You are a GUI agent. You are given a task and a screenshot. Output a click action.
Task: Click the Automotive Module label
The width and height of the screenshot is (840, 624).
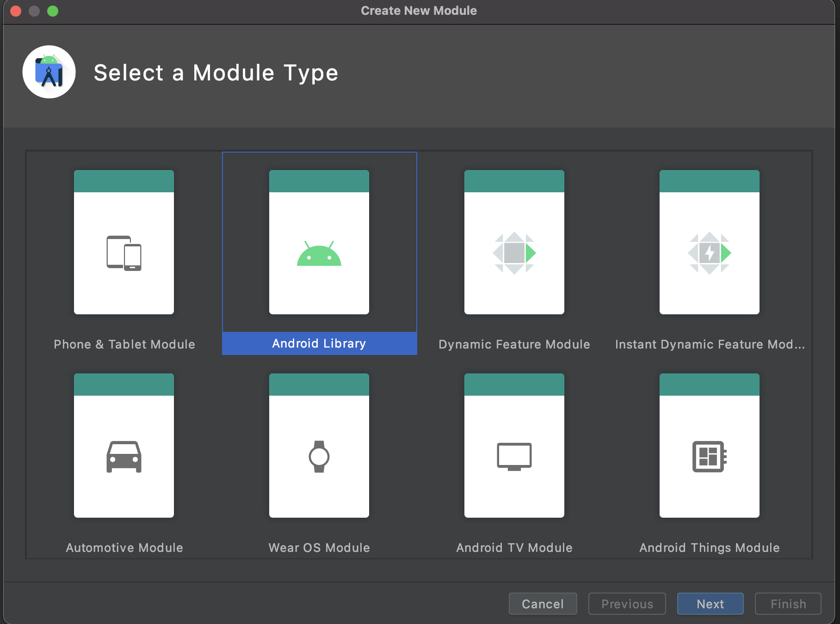[x=124, y=548]
